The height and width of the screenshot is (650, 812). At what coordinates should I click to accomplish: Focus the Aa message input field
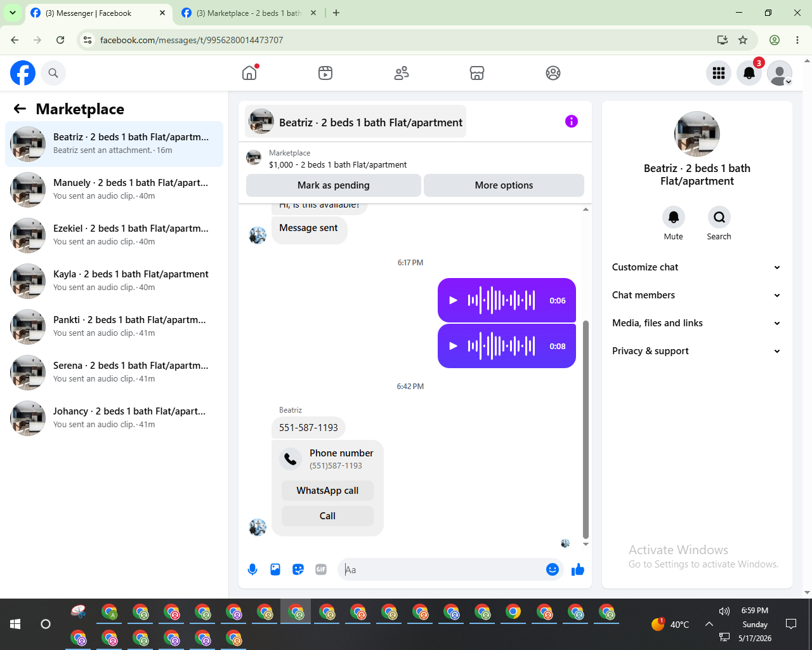(443, 569)
